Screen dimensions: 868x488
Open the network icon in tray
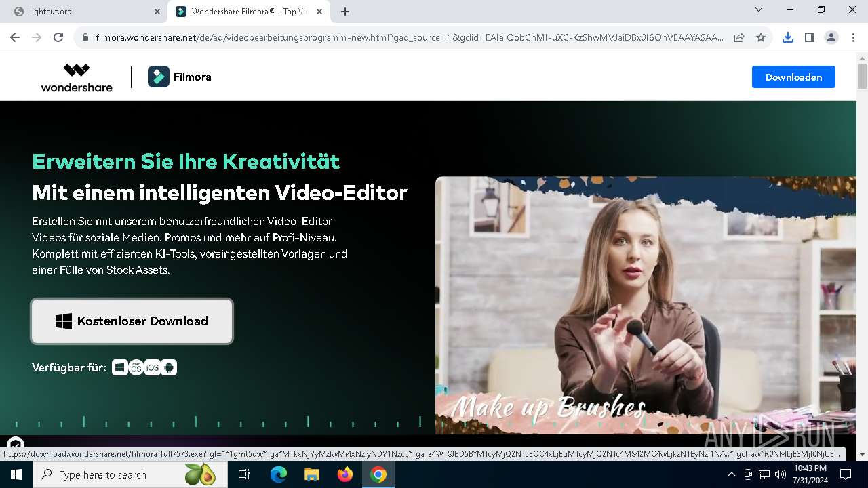coord(764,474)
